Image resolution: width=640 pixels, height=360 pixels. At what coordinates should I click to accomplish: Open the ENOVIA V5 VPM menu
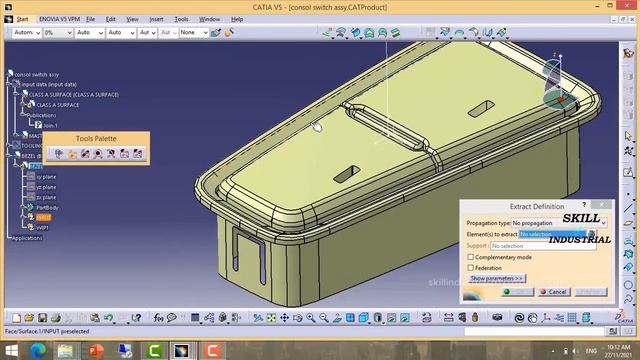pos(60,19)
